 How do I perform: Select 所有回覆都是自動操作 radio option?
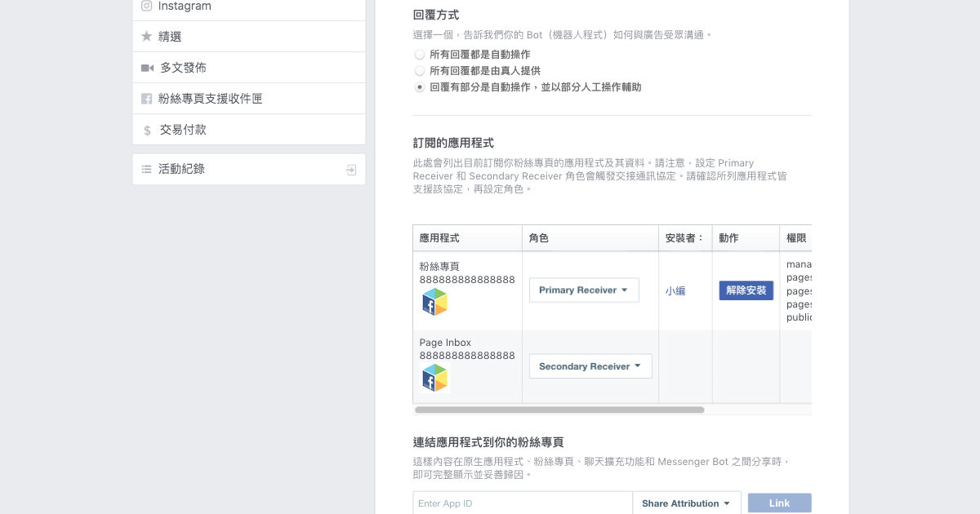[420, 55]
